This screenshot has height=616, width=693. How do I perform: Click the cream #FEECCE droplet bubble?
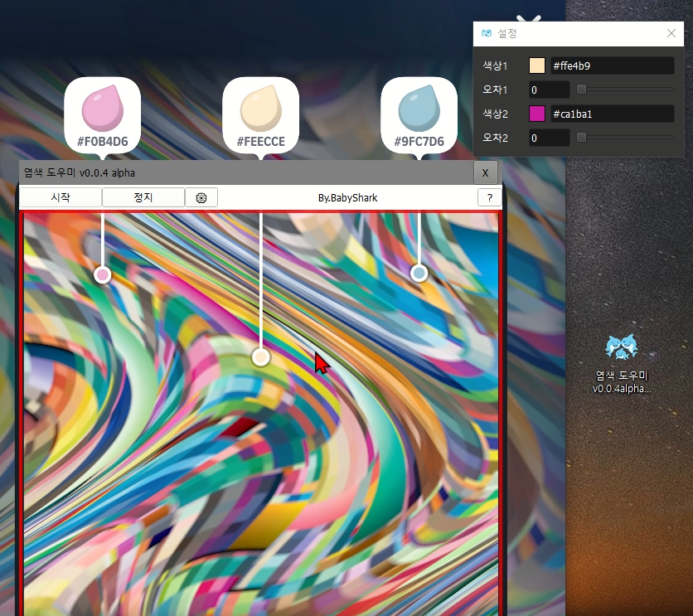click(261, 116)
